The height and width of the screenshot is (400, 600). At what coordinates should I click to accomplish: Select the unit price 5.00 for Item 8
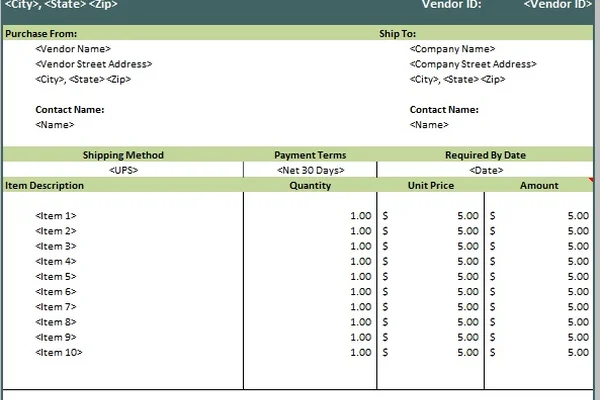click(x=468, y=322)
